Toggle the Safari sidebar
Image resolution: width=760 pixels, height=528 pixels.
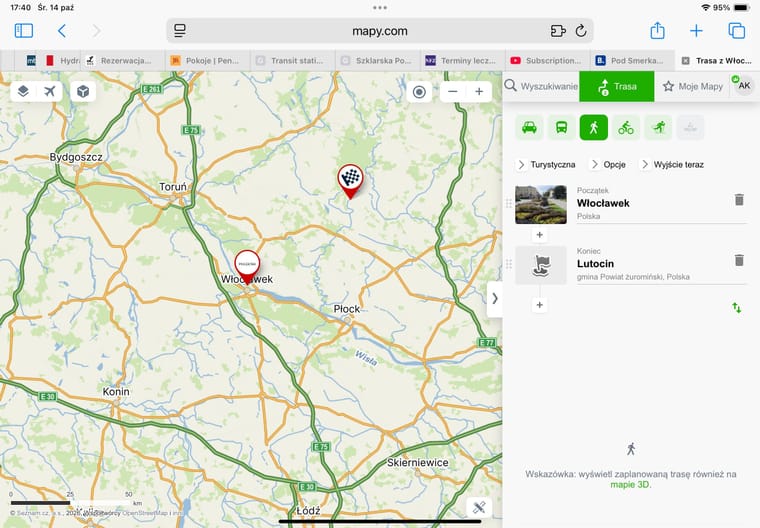pyautogui.click(x=24, y=31)
